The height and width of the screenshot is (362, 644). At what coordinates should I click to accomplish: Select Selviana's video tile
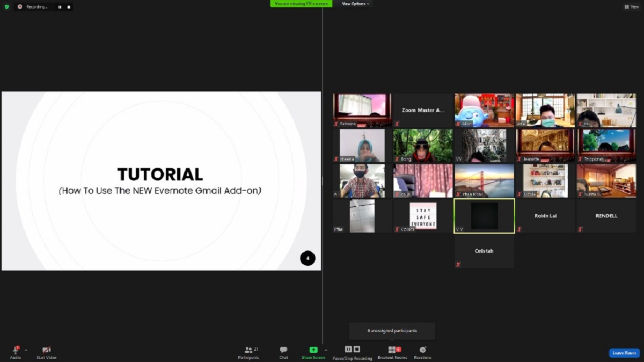pos(362,110)
